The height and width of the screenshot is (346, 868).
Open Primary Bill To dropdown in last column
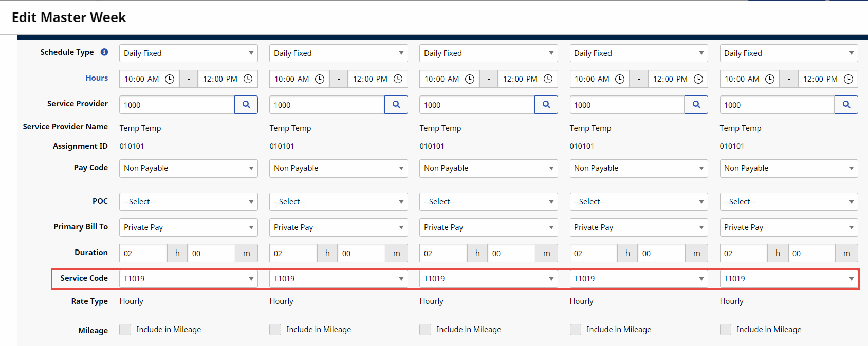pos(788,227)
